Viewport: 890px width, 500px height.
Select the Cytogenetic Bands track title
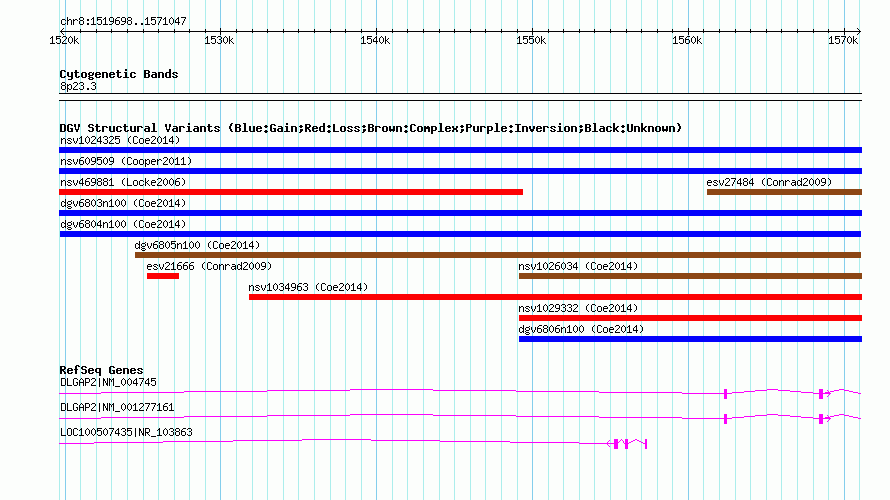pos(119,74)
